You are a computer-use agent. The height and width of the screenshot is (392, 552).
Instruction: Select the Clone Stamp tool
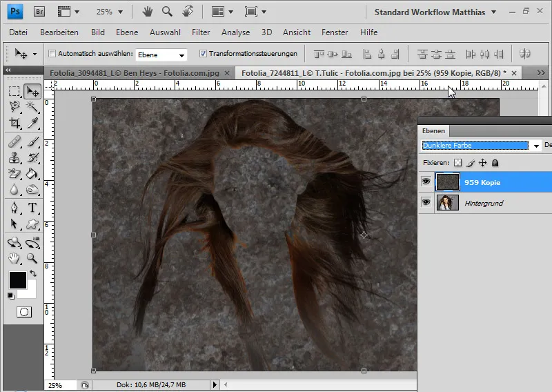click(x=14, y=157)
